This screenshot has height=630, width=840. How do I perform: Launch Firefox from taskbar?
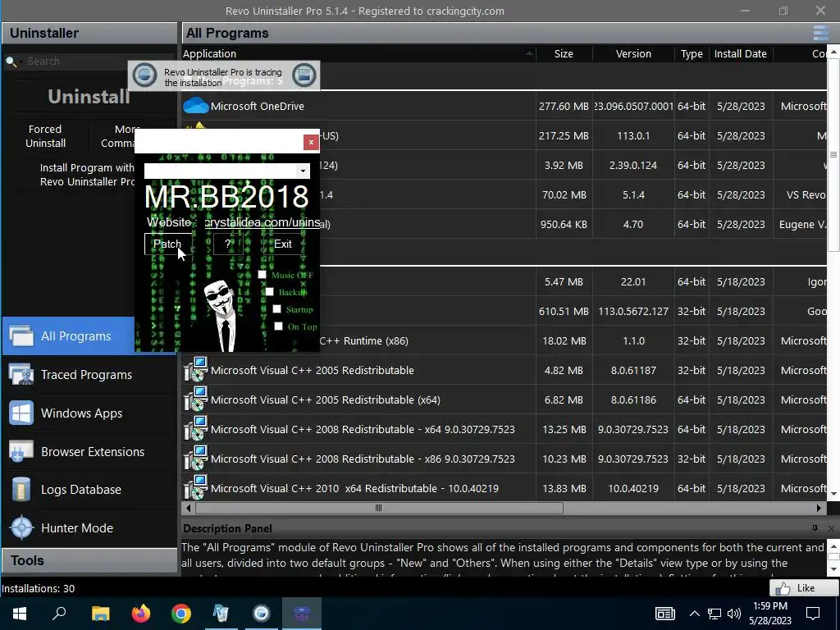[141, 614]
